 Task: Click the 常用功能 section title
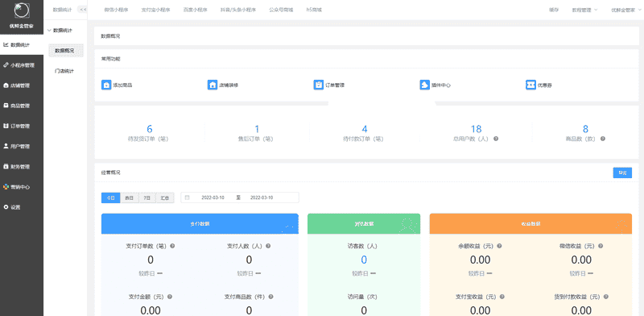coord(110,59)
